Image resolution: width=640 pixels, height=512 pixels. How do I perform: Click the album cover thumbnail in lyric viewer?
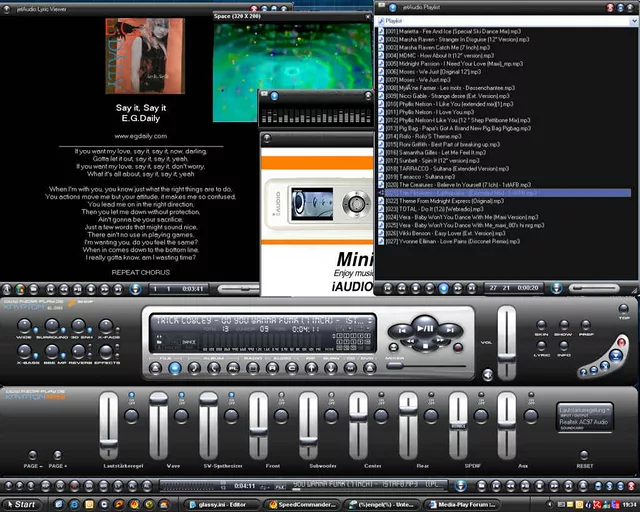(145, 56)
